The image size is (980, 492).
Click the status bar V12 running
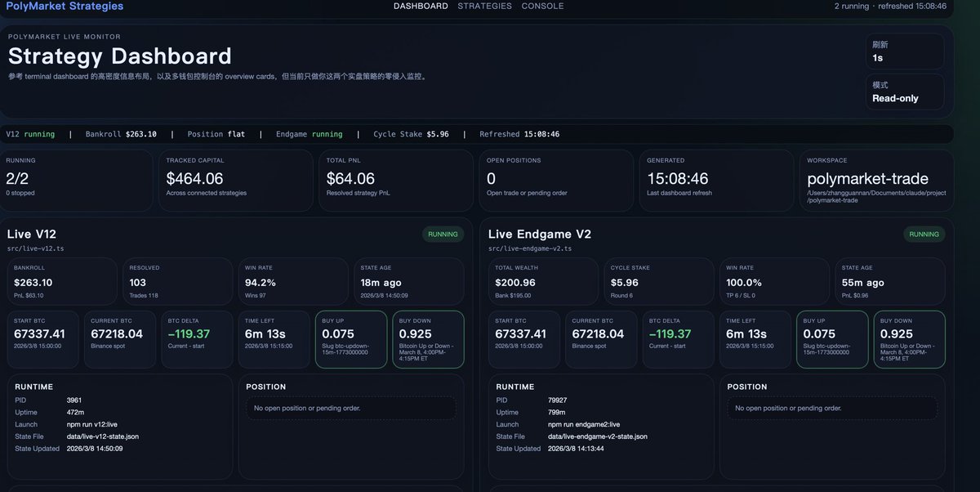point(30,134)
